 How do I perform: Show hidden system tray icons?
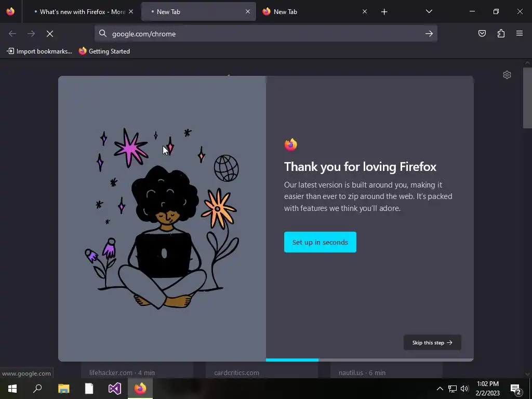(x=440, y=389)
